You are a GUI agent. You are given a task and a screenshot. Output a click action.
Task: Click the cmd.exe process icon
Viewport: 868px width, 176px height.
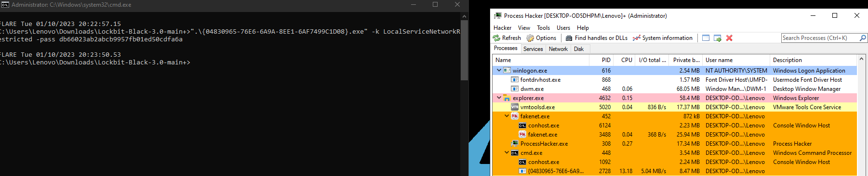click(515, 153)
